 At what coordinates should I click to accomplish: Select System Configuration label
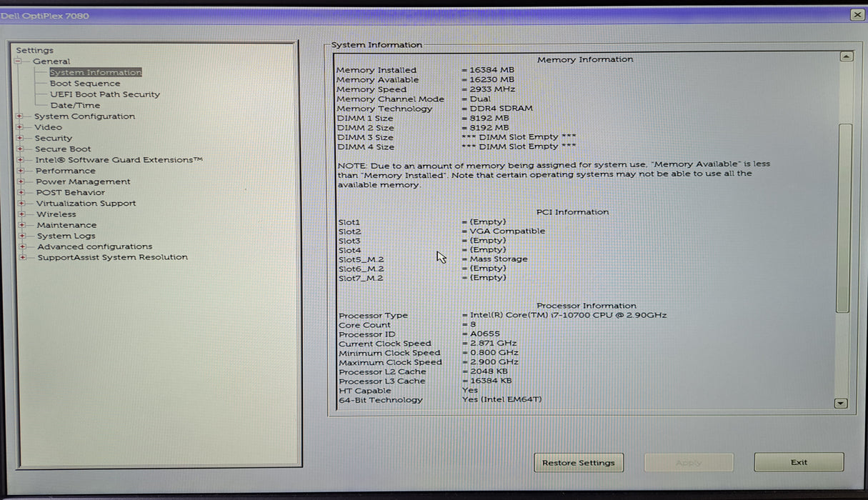point(84,116)
